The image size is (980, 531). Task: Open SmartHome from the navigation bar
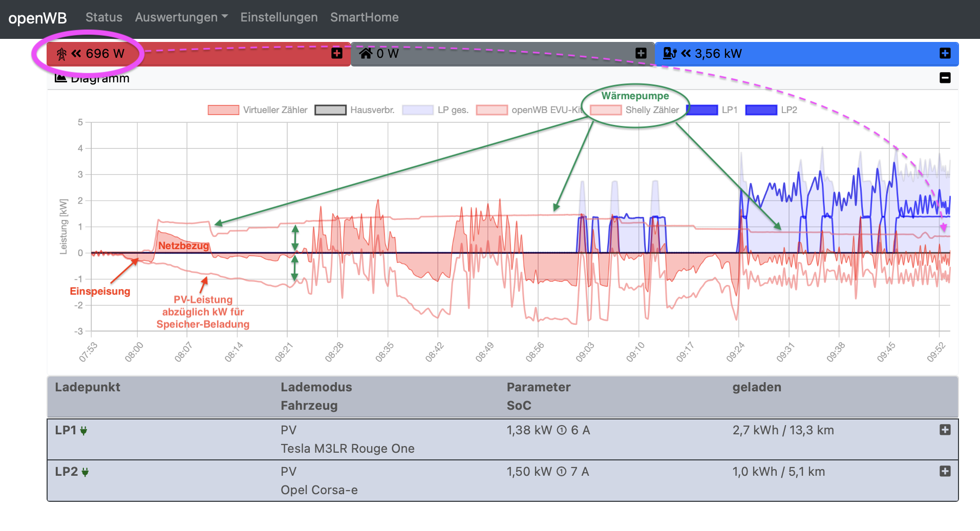coord(364,17)
